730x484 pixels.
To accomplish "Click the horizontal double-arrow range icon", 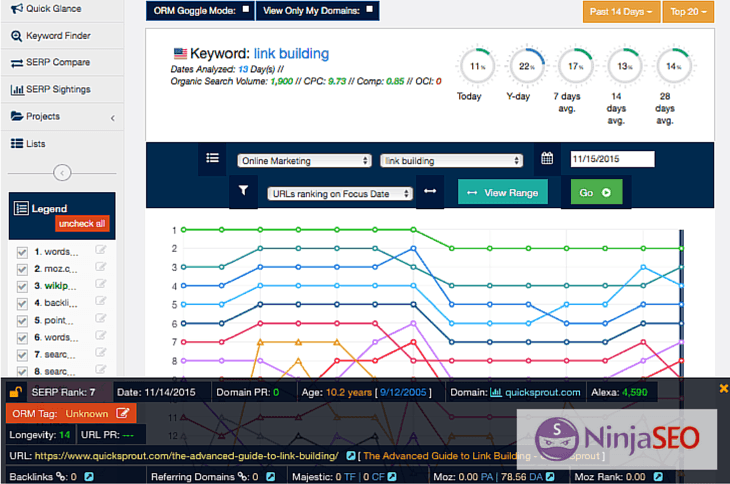I will click(430, 191).
